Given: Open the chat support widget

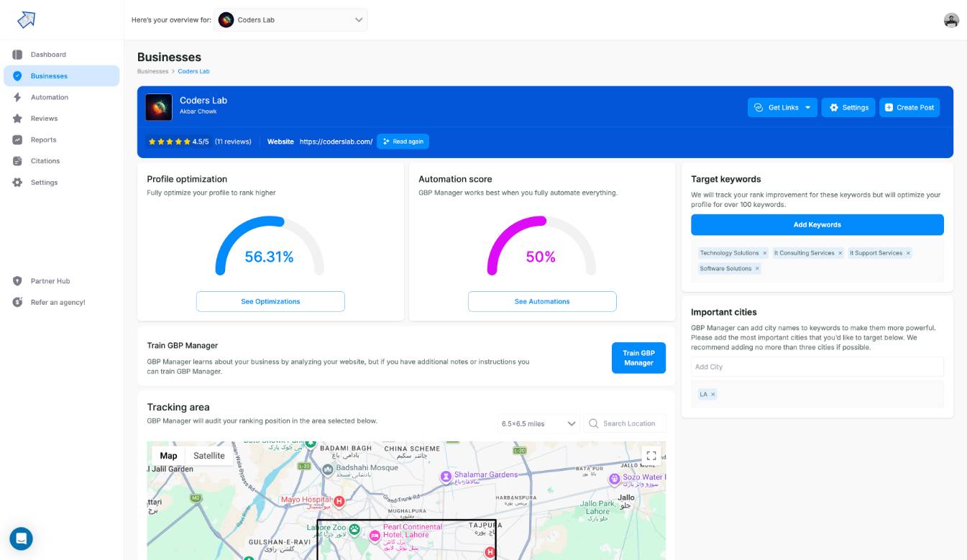Looking at the screenshot, I should [x=21, y=538].
